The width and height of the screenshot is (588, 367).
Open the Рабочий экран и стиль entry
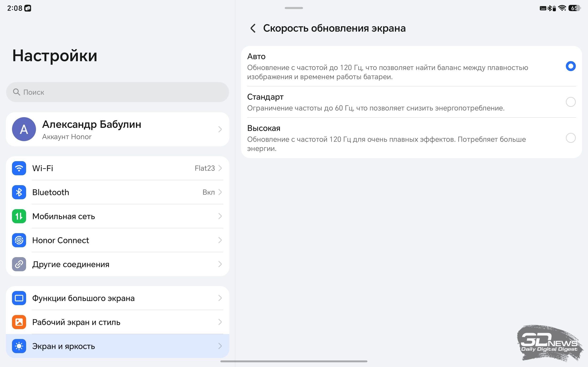tap(117, 322)
